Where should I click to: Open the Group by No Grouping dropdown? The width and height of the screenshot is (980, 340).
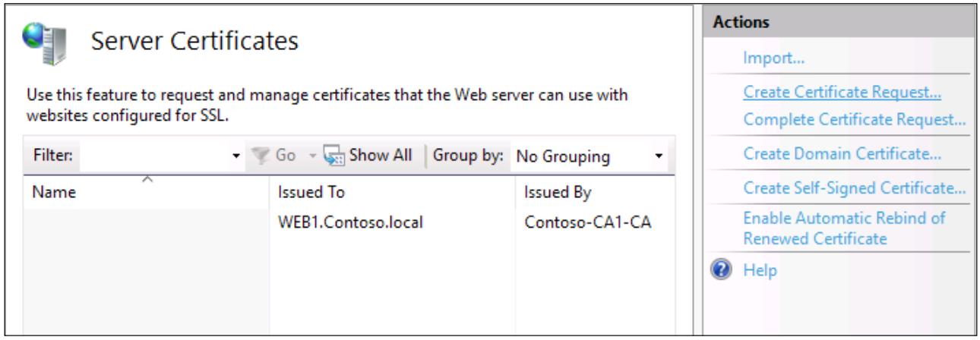tap(589, 159)
